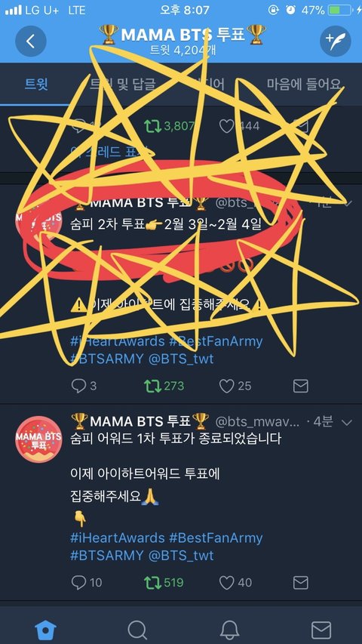
Task: Open Messages envelope in the bottom bar
Action: pyautogui.click(x=321, y=629)
